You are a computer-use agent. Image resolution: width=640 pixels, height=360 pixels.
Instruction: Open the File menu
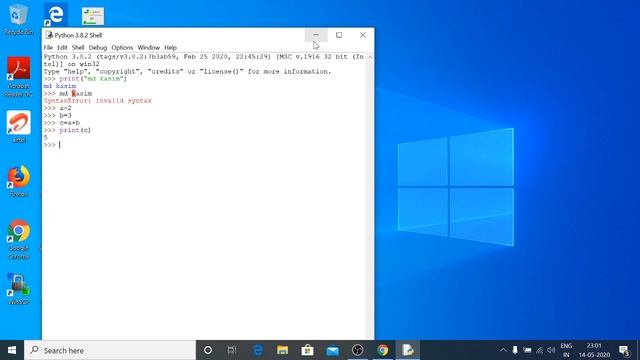pyautogui.click(x=48, y=47)
